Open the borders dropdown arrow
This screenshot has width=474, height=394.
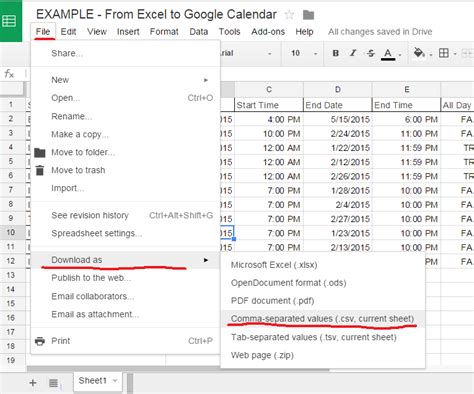point(455,54)
